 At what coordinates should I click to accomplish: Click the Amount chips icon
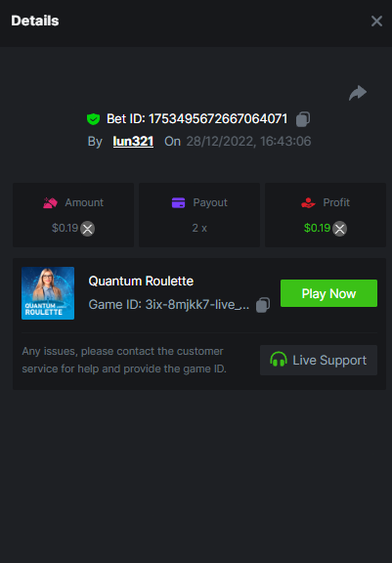click(x=50, y=203)
